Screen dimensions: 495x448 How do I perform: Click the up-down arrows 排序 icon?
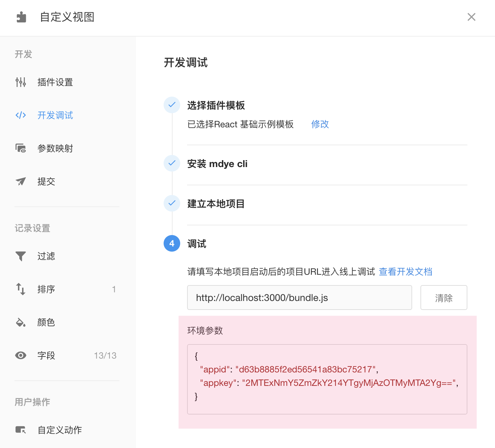click(x=21, y=289)
